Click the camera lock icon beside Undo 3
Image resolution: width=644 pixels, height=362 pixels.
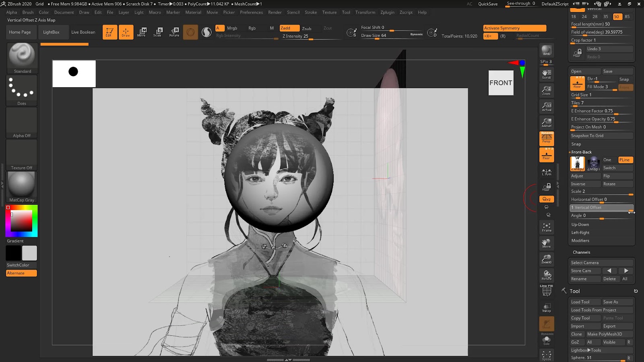point(578,53)
